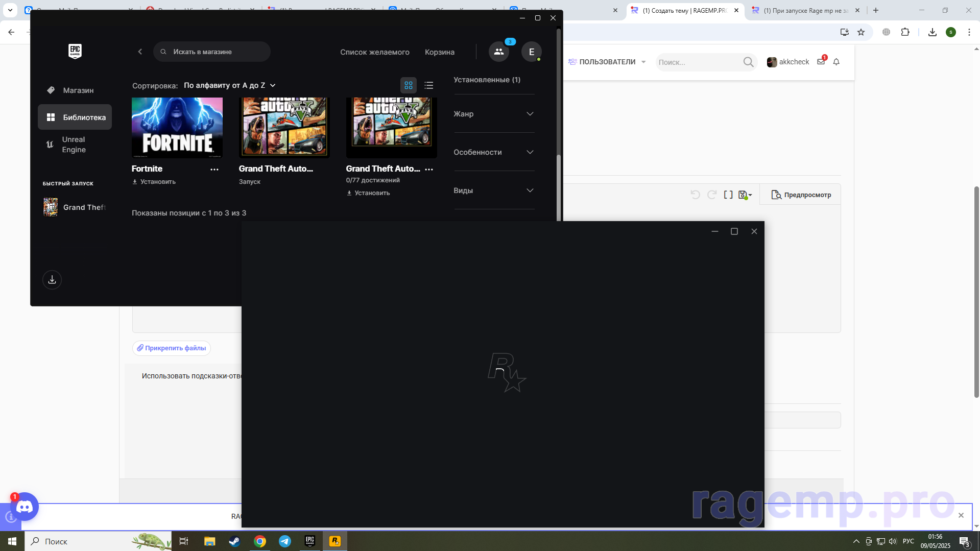Click the Прикрепить файлы button
The height and width of the screenshot is (551, 980).
172,348
